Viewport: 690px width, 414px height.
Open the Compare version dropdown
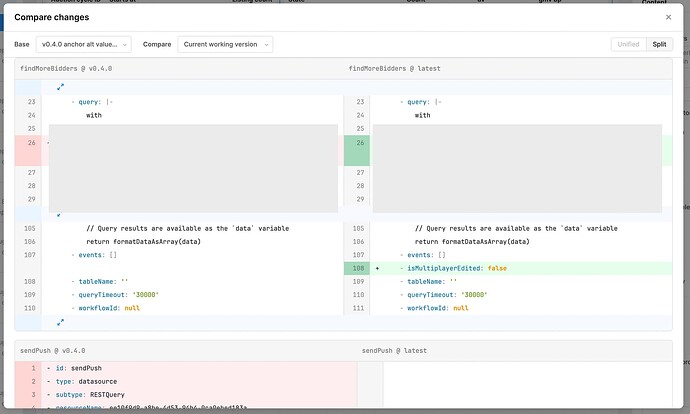(224, 45)
